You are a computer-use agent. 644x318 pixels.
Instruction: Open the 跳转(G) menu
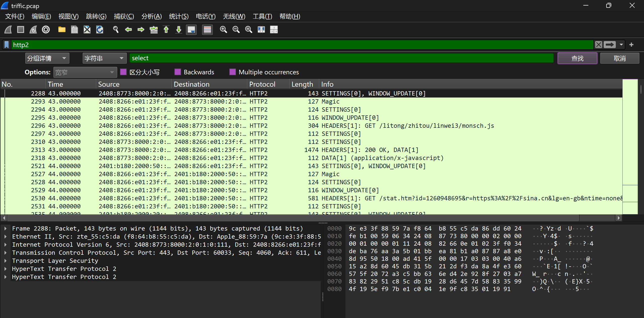pyautogui.click(x=96, y=16)
